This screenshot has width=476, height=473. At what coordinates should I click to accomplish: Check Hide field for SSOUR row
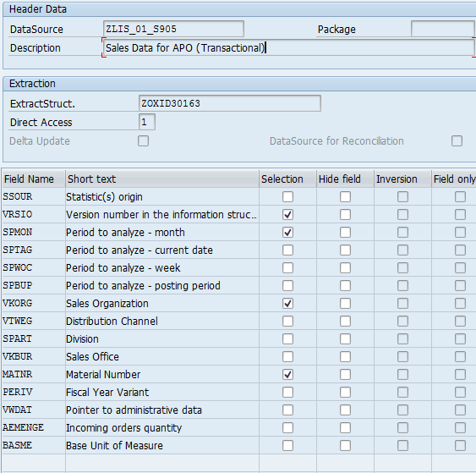coord(346,197)
